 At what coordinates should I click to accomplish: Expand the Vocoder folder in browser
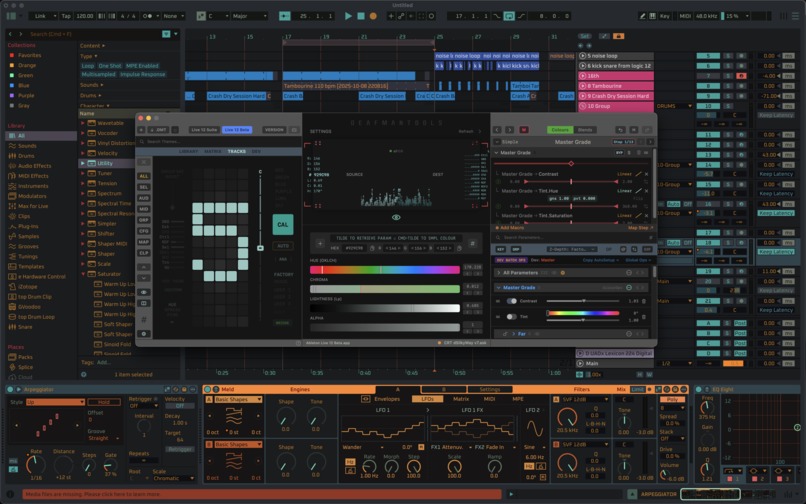(x=83, y=133)
